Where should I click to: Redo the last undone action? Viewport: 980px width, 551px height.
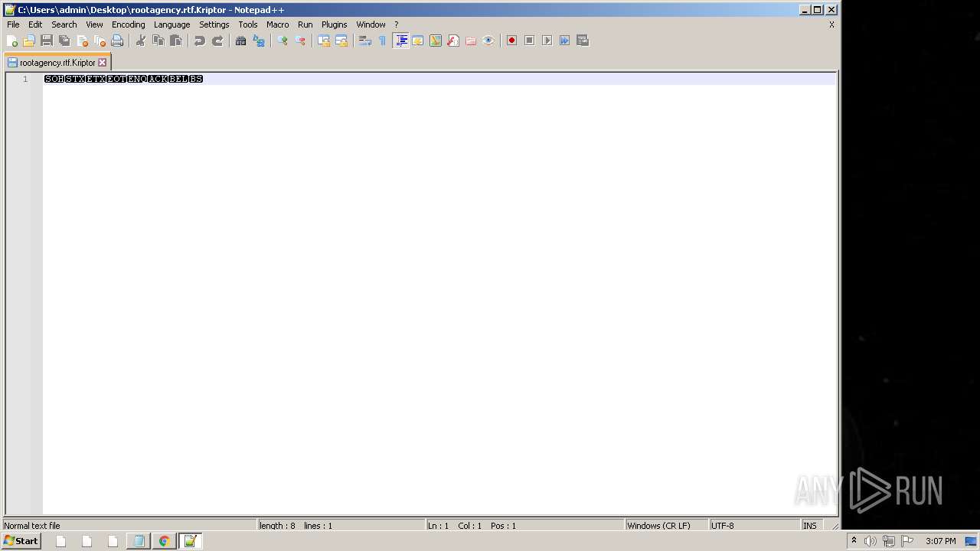217,41
